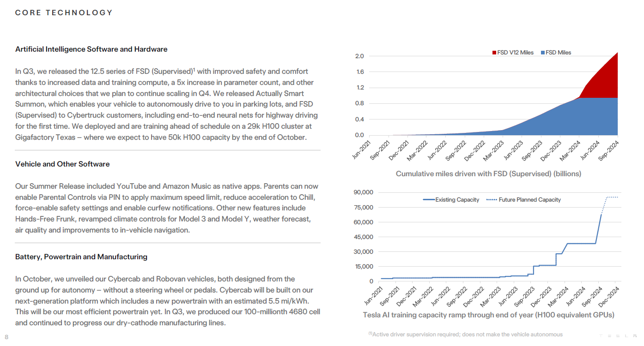Click the 90,000 y-axis value
This screenshot has height=346, width=644.
tap(363, 192)
